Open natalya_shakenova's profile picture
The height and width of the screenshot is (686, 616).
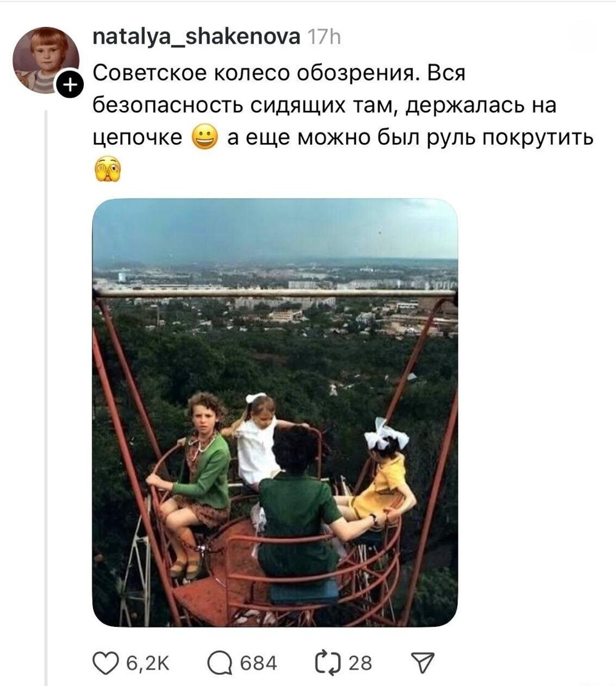click(46, 60)
